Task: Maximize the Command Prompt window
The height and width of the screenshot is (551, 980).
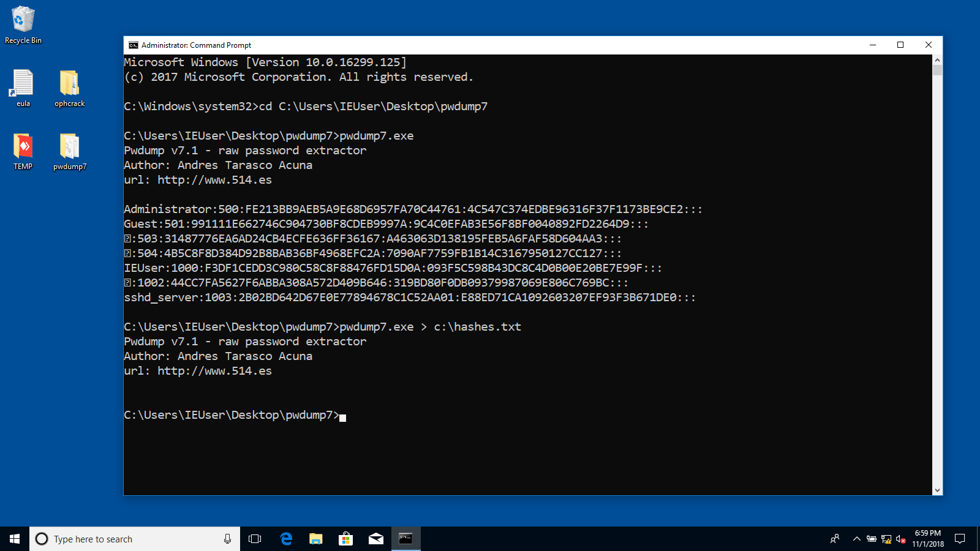Action: coord(900,45)
